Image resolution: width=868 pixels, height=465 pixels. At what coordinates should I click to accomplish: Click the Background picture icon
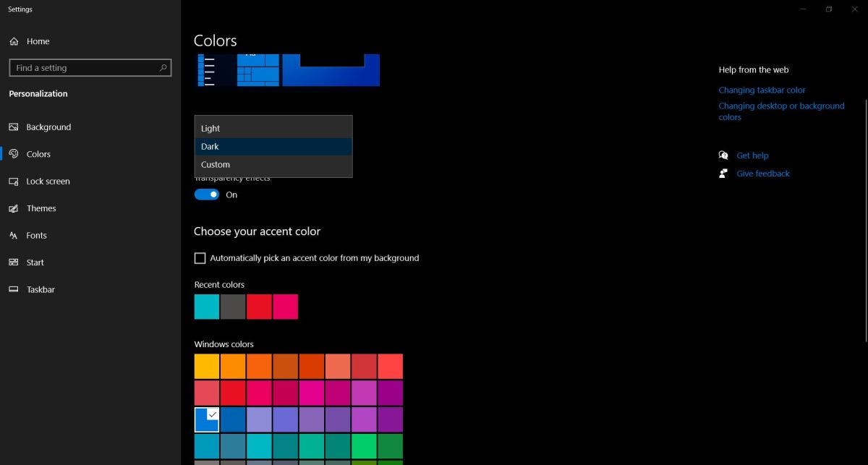[13, 127]
